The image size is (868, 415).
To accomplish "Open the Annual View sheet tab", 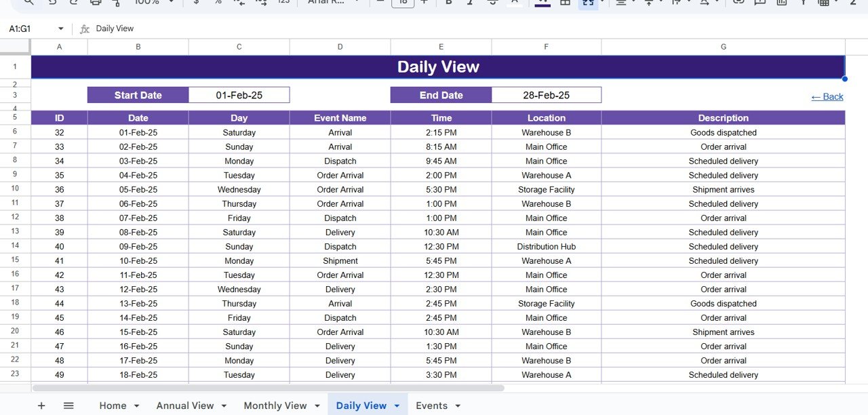I will point(184,406).
